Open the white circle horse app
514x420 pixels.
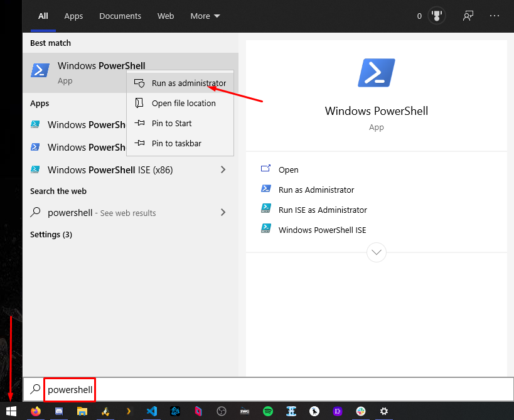click(x=314, y=411)
